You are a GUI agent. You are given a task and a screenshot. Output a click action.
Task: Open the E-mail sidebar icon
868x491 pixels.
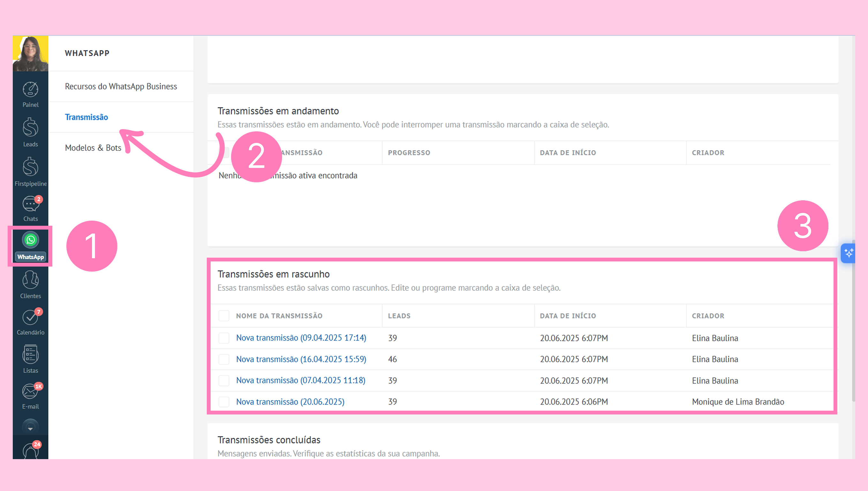click(x=30, y=396)
